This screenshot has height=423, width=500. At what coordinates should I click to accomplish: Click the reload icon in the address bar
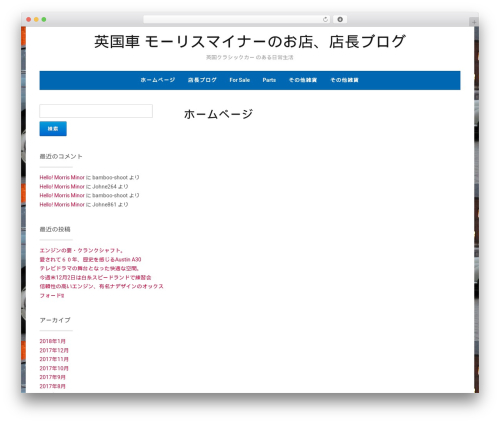325,19
